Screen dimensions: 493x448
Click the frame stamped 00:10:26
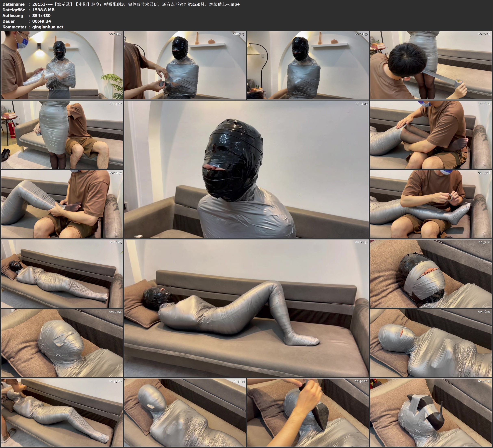click(431, 65)
